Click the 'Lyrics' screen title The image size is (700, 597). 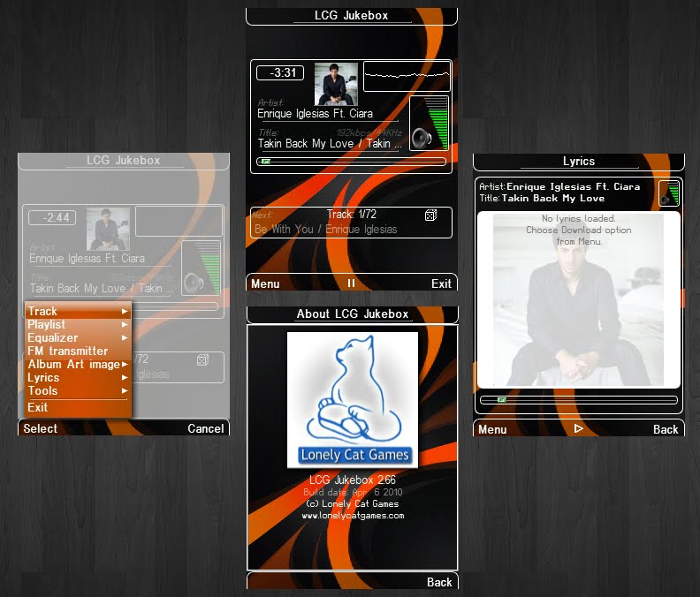point(579,161)
